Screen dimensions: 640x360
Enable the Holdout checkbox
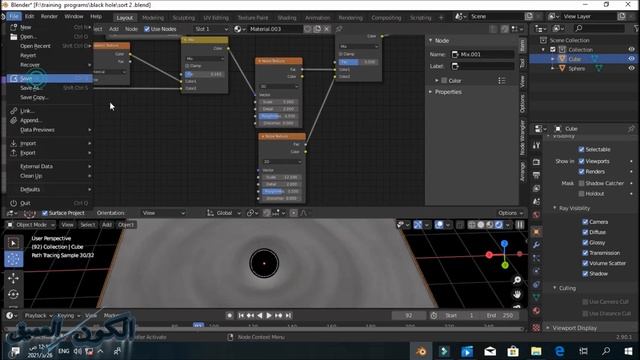tap(582, 194)
